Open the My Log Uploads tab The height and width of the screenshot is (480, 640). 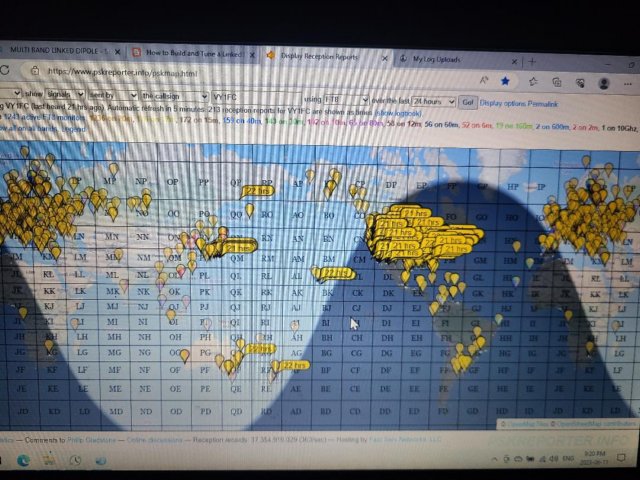[x=437, y=59]
